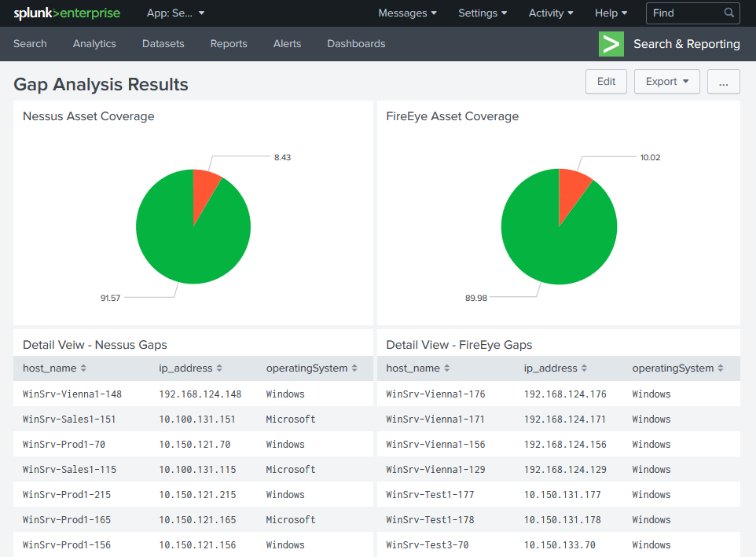Viewport: 756px width, 557px height.
Task: Click the green Search & Reporting app icon
Action: pyautogui.click(x=611, y=44)
